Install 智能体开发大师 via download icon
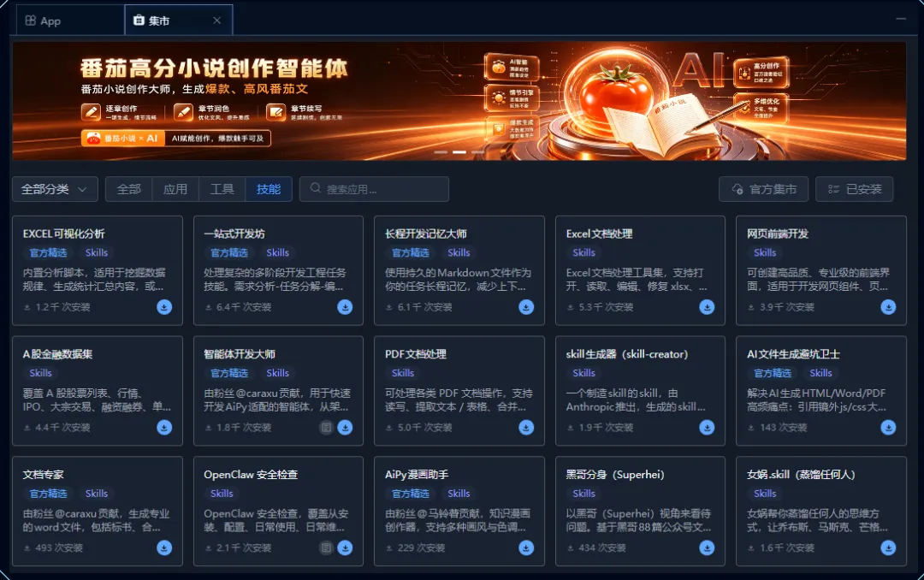 click(x=346, y=428)
